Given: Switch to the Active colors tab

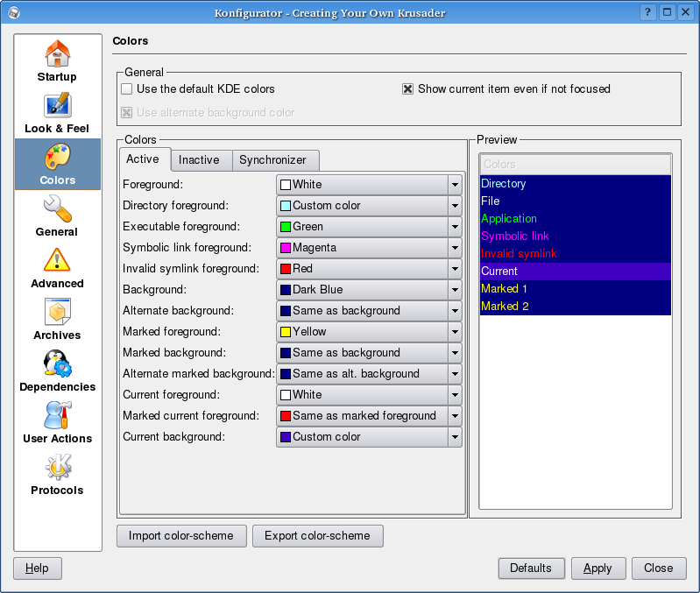Looking at the screenshot, I should (145, 159).
